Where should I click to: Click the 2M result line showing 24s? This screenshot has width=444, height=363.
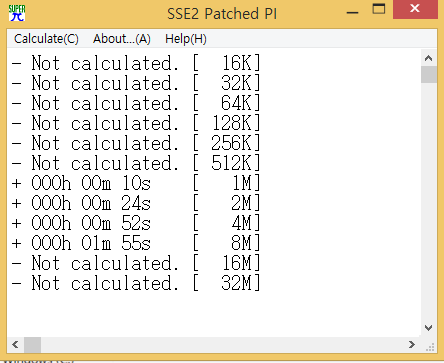pyautogui.click(x=136, y=203)
